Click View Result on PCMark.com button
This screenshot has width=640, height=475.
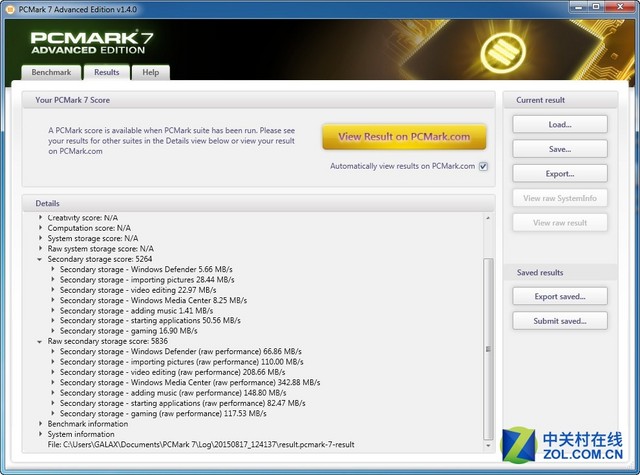pos(404,137)
